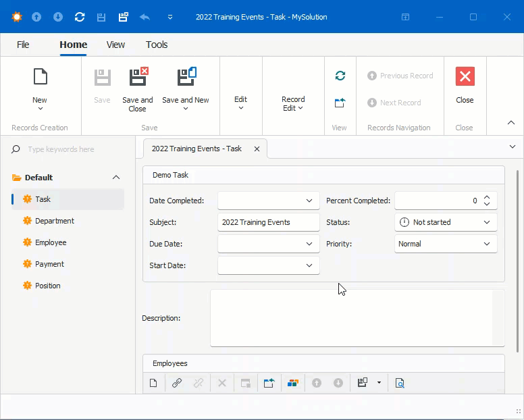Click the up arrow in Employees toolbar
The width and height of the screenshot is (524, 420).
click(317, 383)
